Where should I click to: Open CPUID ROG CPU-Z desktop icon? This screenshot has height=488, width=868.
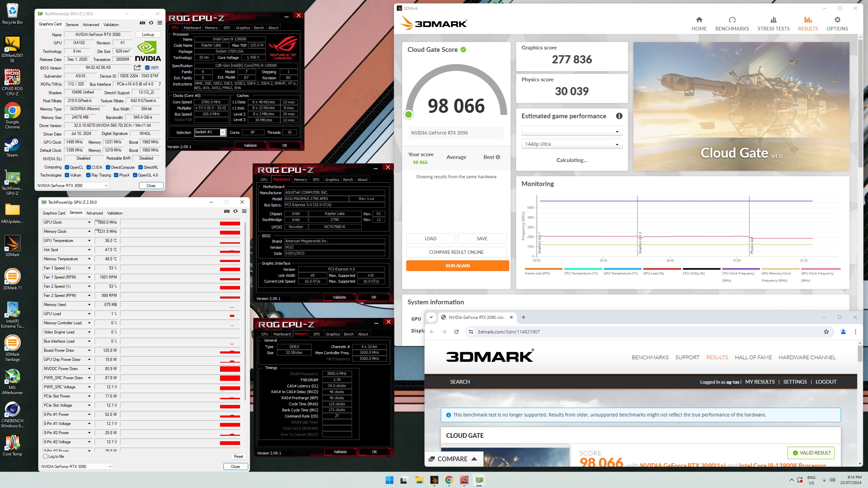coord(12,82)
